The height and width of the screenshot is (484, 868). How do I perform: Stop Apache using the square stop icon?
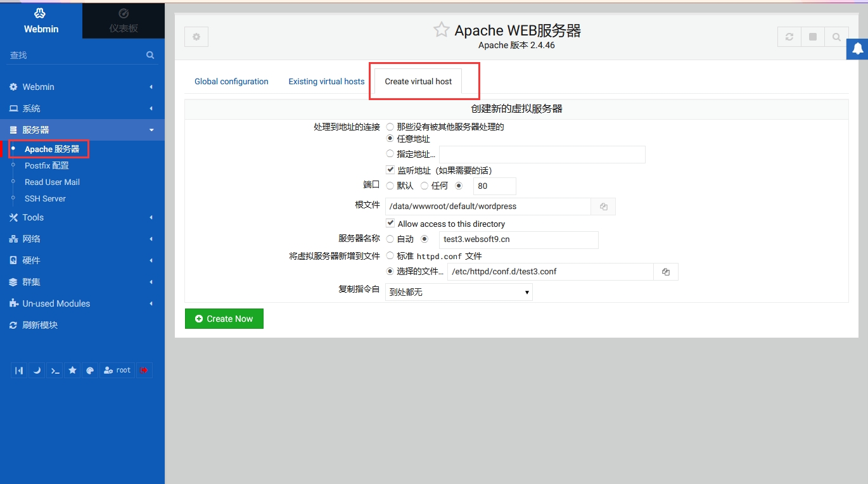(813, 37)
